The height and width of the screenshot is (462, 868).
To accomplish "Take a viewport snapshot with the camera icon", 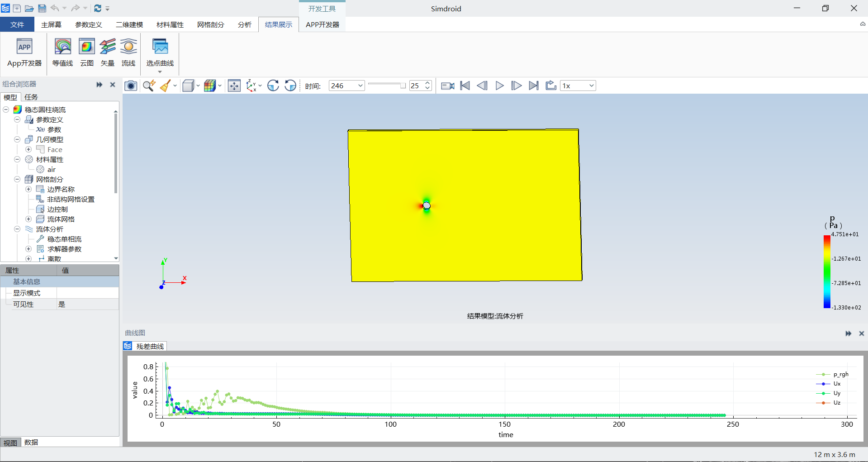I will 131,86.
